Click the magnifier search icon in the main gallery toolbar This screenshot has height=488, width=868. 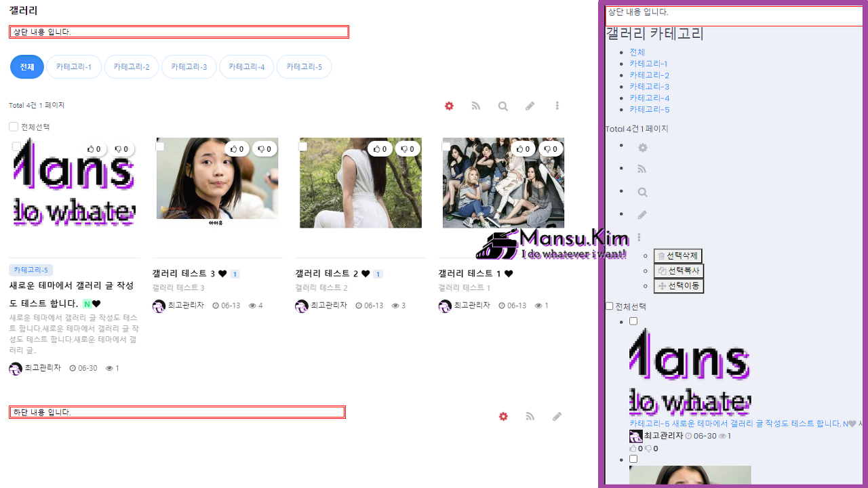tap(502, 106)
